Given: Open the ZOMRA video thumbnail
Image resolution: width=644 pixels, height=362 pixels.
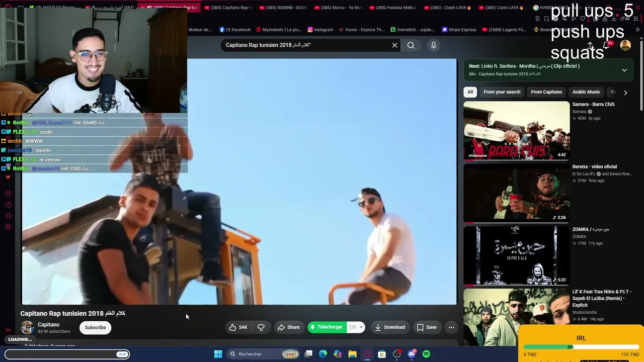Looking at the screenshot, I should pyautogui.click(x=516, y=255).
